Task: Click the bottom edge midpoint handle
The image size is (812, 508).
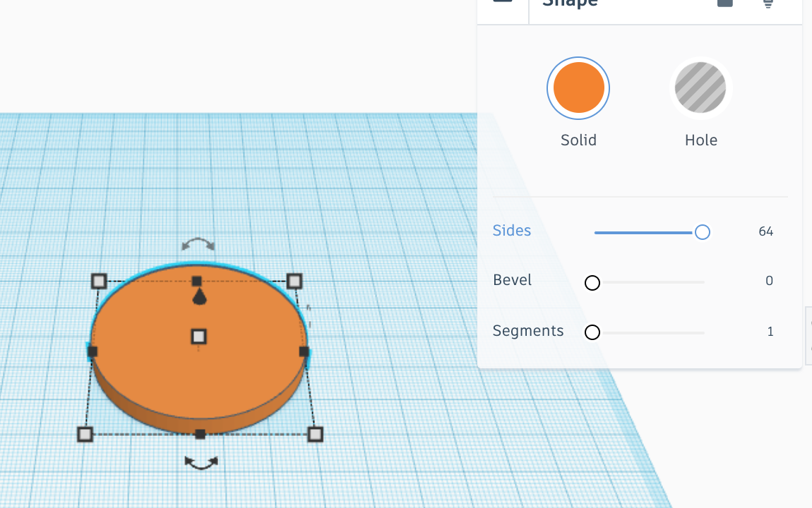Action: [x=200, y=434]
